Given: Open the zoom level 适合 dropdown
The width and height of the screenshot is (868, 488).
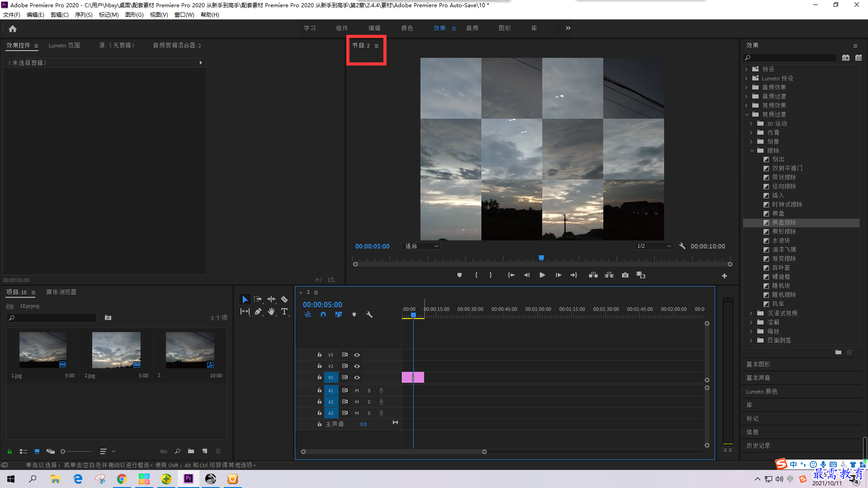Looking at the screenshot, I should [421, 246].
